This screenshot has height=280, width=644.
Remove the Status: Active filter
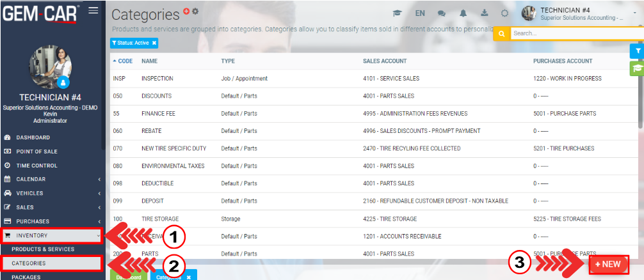[154, 43]
